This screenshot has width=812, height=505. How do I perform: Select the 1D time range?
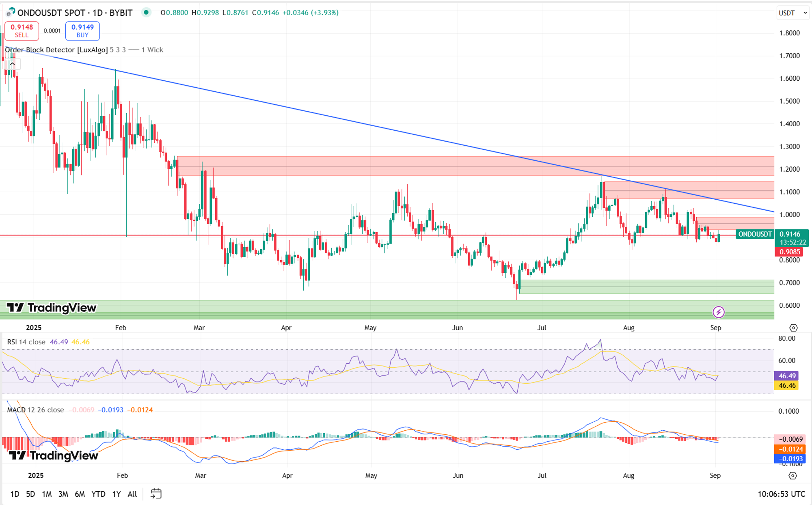point(15,494)
